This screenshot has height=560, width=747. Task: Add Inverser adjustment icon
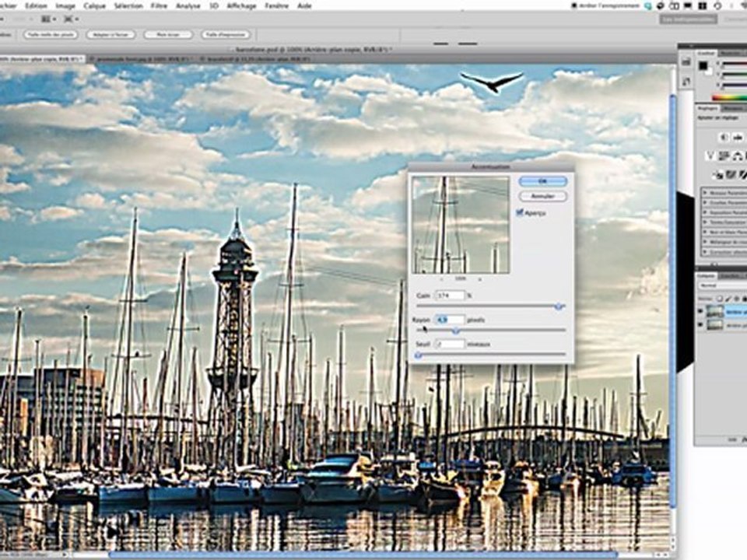point(718,175)
